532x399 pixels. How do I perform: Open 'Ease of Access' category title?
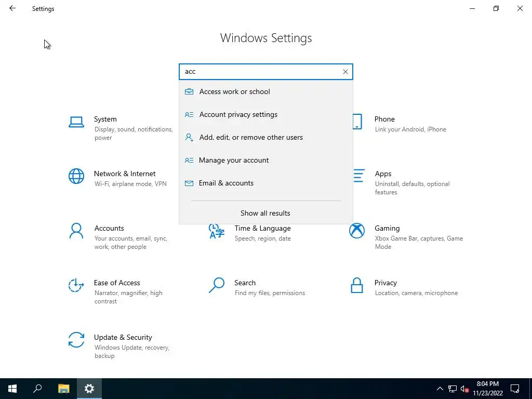coord(117,283)
